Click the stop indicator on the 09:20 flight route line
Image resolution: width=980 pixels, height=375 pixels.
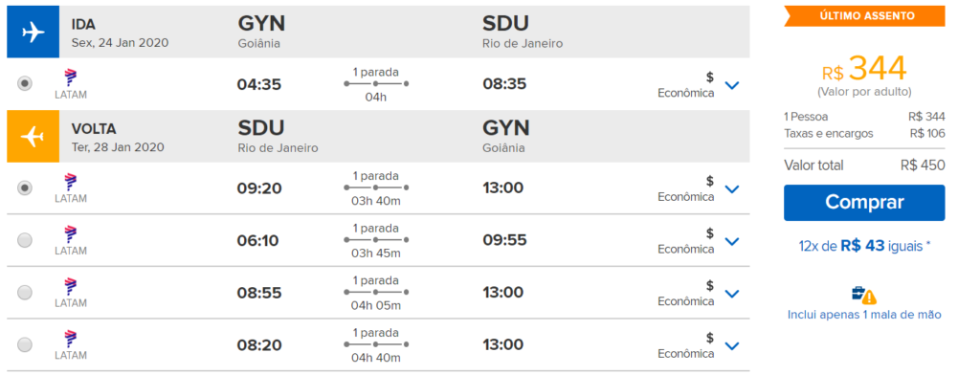(376, 187)
